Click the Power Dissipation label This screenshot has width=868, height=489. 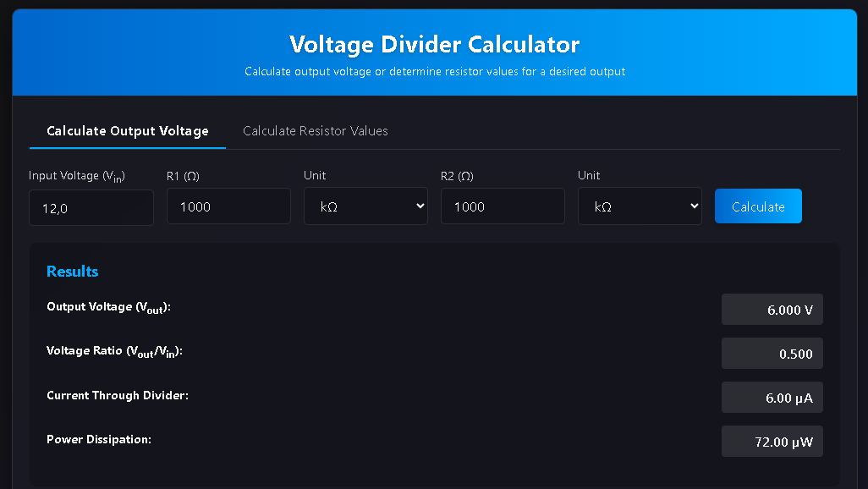point(99,439)
